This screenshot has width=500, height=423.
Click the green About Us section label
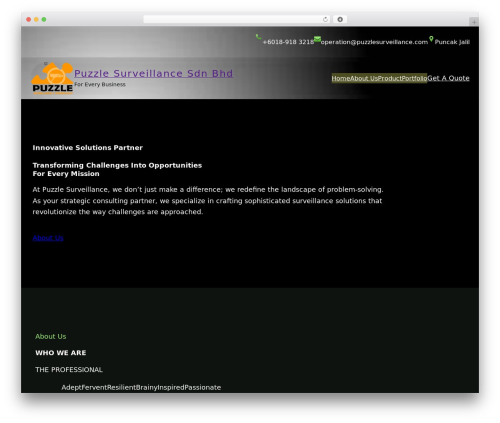point(51,336)
